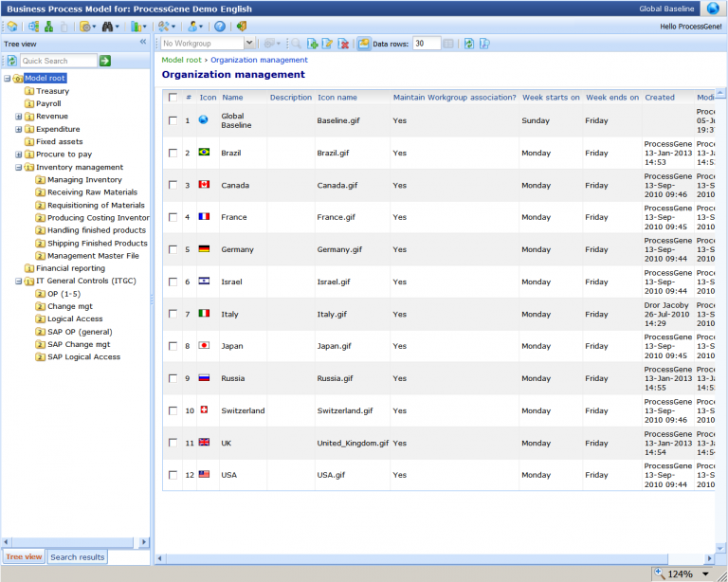The width and height of the screenshot is (728, 582).
Task: Click the add new record icon
Action: coord(313,44)
